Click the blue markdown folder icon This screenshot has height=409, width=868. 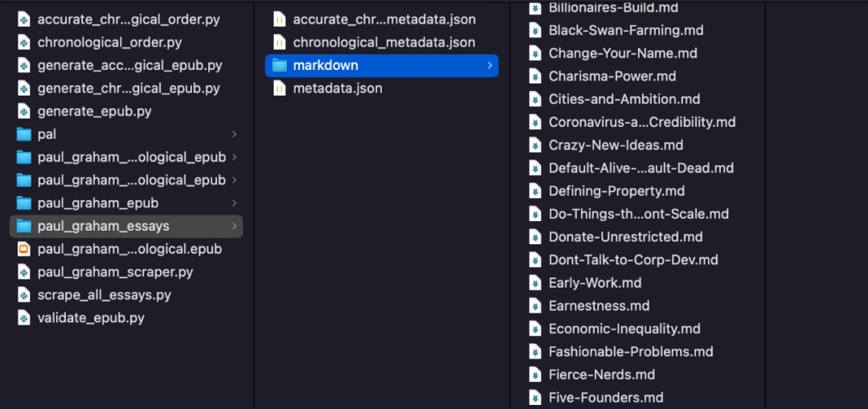tap(280, 65)
